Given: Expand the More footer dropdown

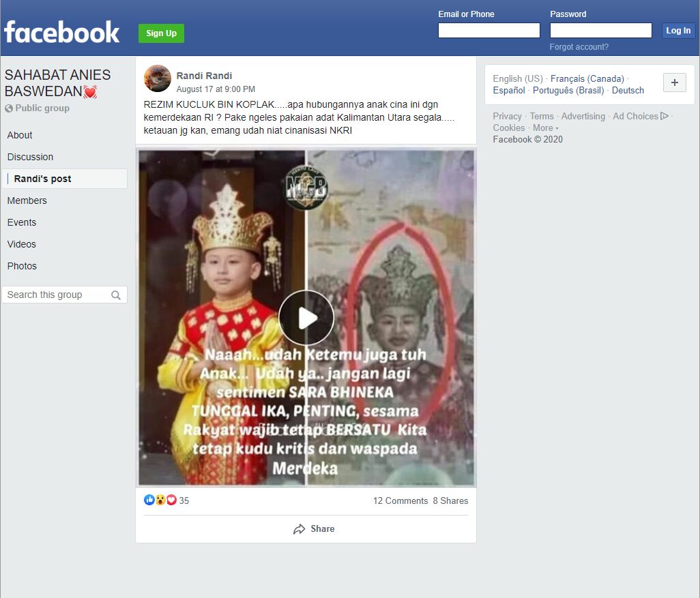Looking at the screenshot, I should (x=546, y=128).
